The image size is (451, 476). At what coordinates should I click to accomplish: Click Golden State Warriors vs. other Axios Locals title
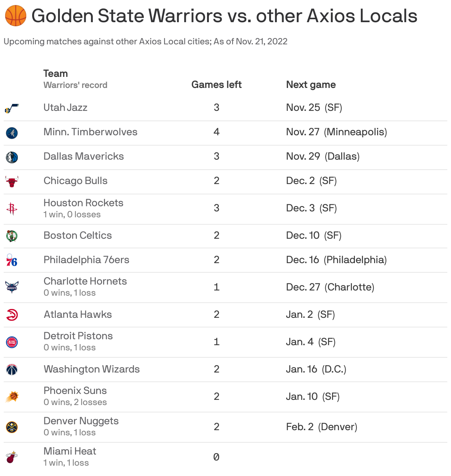224,16
